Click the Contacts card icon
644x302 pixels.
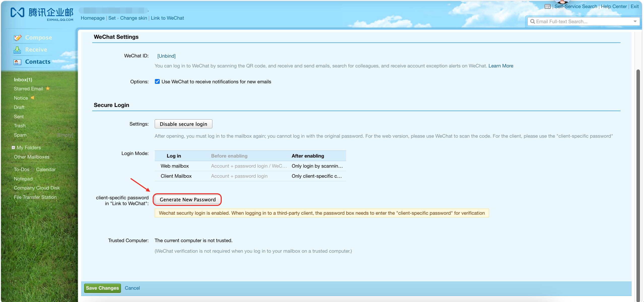17,62
